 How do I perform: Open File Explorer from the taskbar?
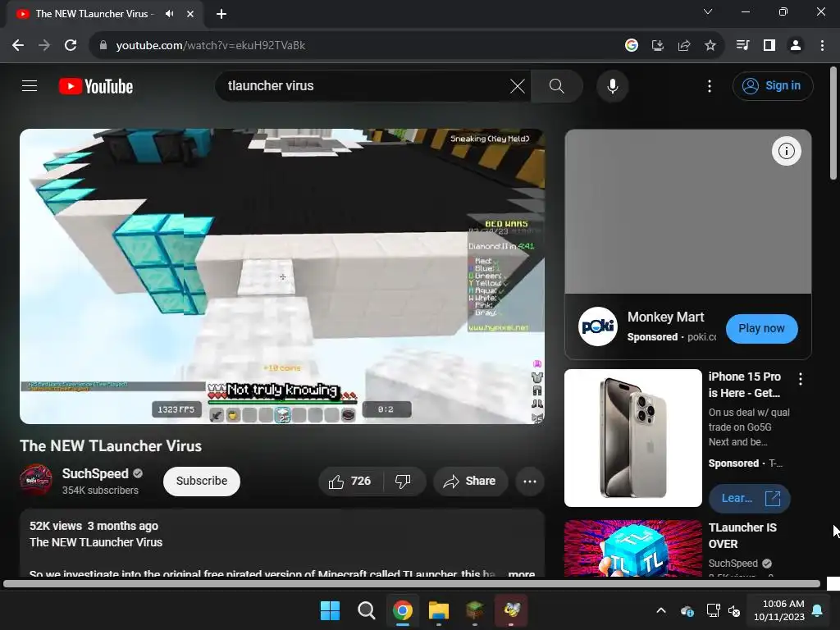439,610
